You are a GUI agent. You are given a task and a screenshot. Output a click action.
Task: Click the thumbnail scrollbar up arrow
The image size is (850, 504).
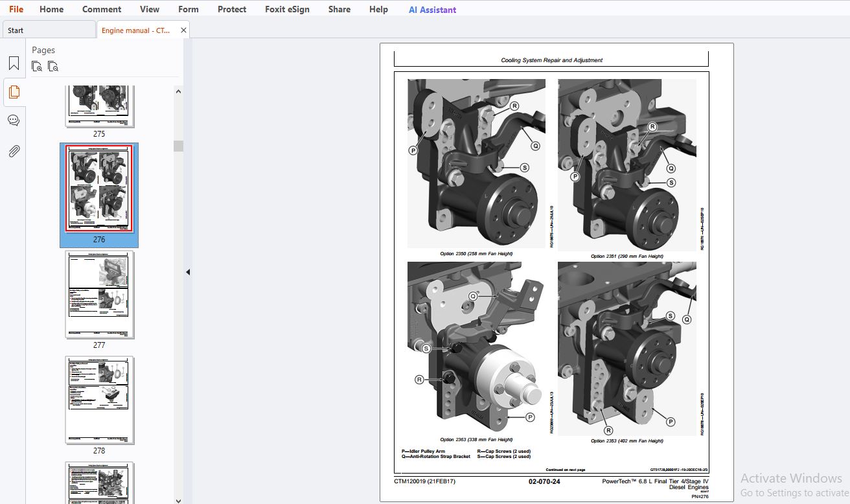[x=178, y=91]
